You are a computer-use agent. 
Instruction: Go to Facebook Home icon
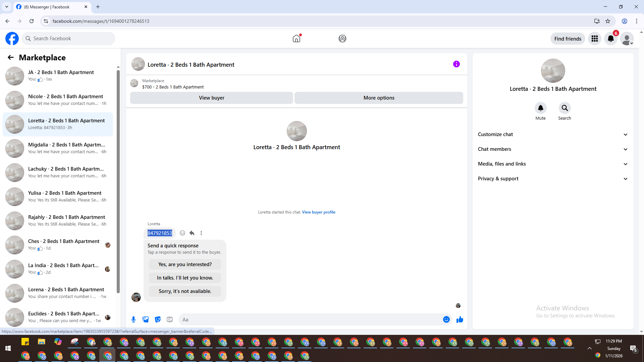click(x=297, y=39)
